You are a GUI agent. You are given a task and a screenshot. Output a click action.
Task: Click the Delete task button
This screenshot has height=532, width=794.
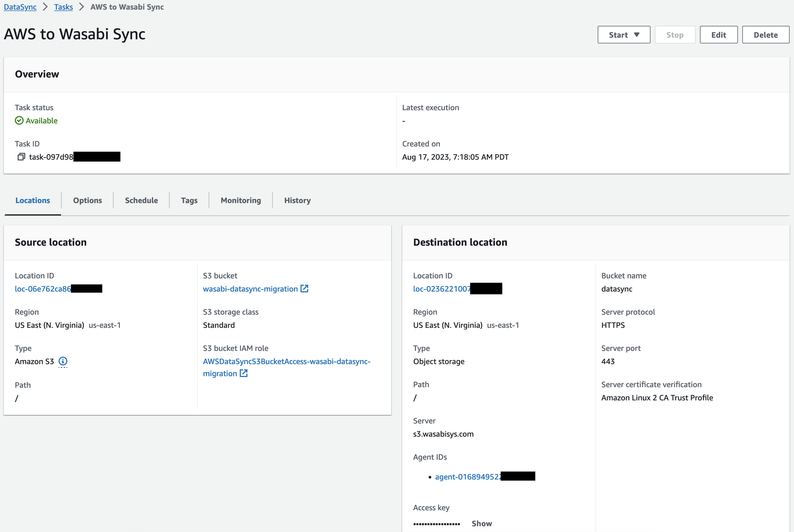pyautogui.click(x=765, y=35)
